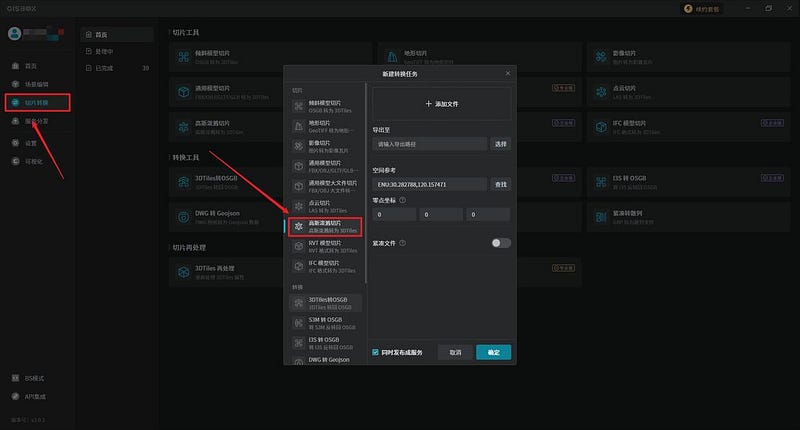Click the help icon beside 紧凑文件

point(403,243)
